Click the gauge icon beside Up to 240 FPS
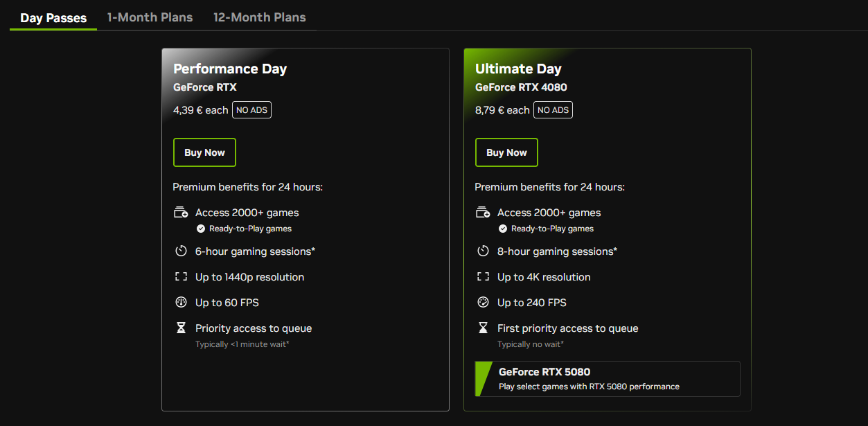 click(483, 303)
